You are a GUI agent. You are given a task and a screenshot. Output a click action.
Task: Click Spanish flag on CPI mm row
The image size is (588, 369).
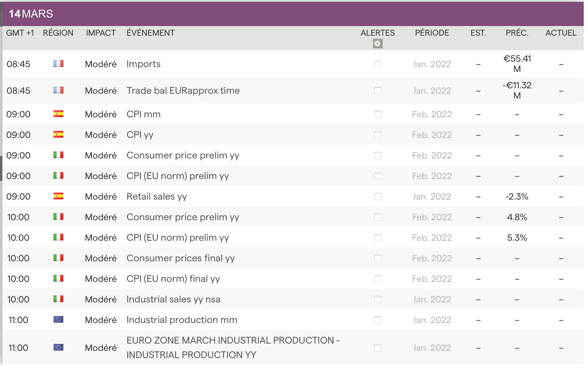58,114
